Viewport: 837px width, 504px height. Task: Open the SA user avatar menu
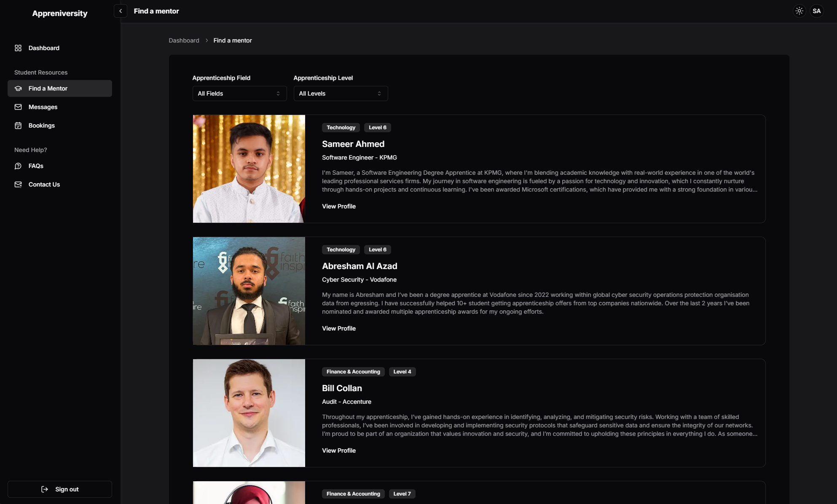(x=817, y=11)
